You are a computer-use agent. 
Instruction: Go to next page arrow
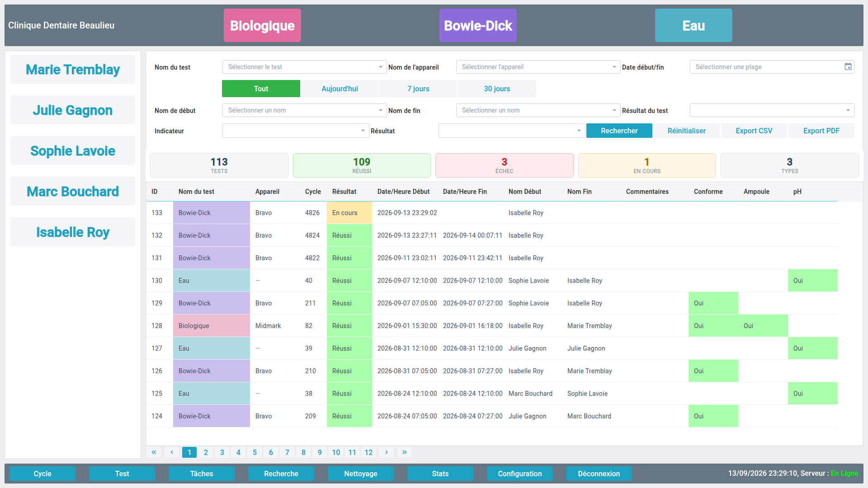[387, 452]
